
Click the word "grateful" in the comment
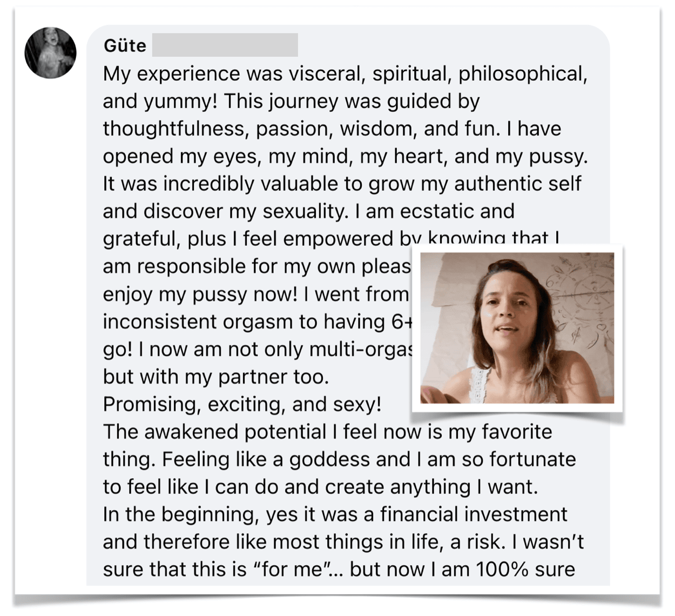pos(140,239)
